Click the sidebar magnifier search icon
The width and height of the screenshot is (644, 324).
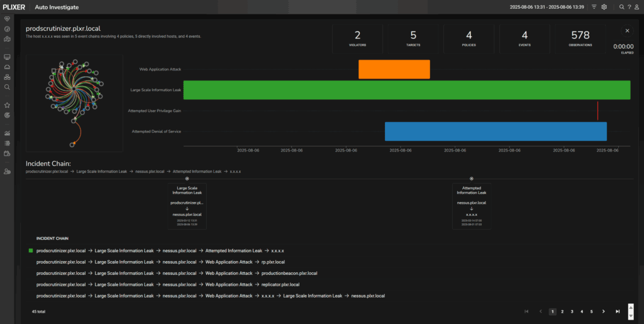coord(6,87)
